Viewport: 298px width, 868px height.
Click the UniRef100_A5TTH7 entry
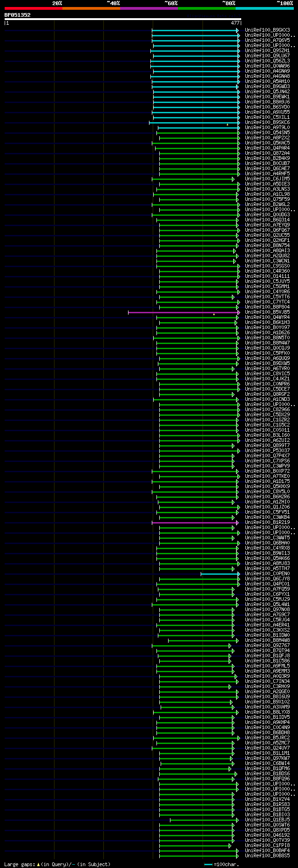click(267, 569)
